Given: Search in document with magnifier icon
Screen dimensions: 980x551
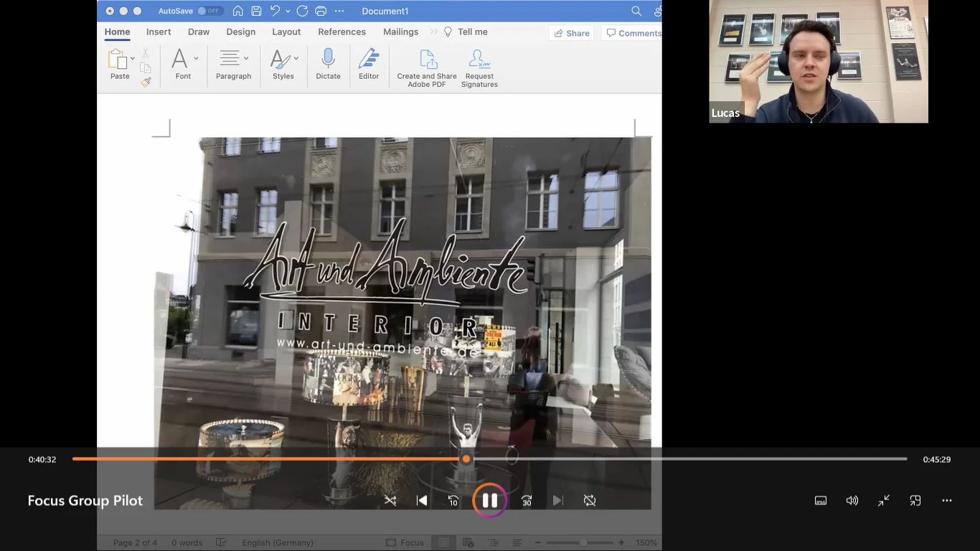Looking at the screenshot, I should click(x=636, y=11).
